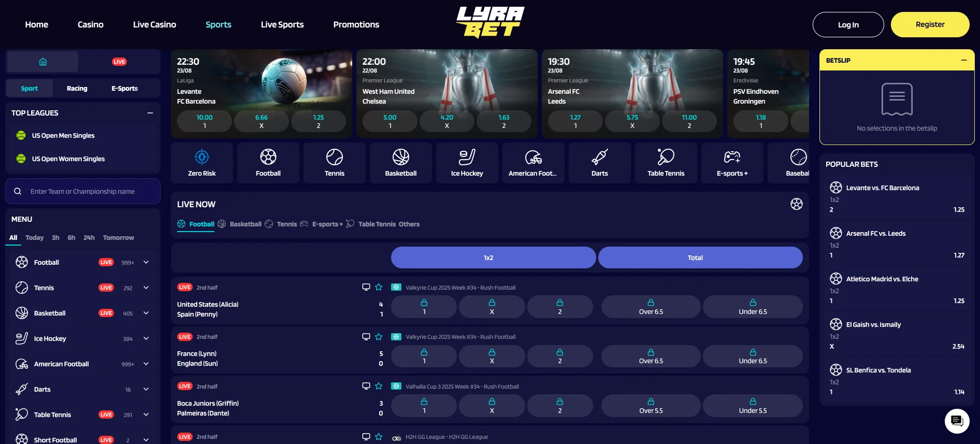Image resolution: width=980 pixels, height=444 pixels.
Task: Go to Live Casino in top navigation
Action: coord(154,24)
